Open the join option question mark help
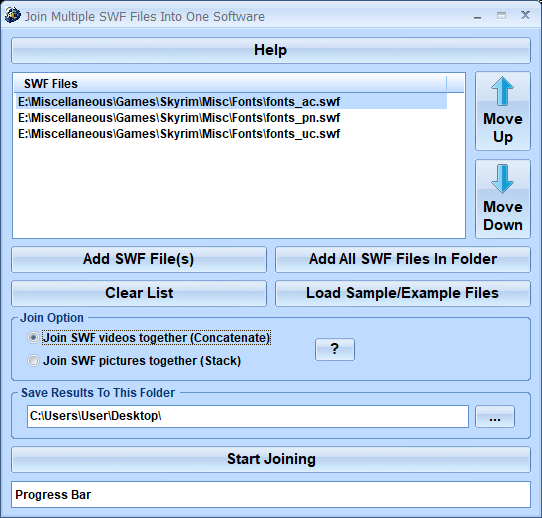 coord(335,349)
